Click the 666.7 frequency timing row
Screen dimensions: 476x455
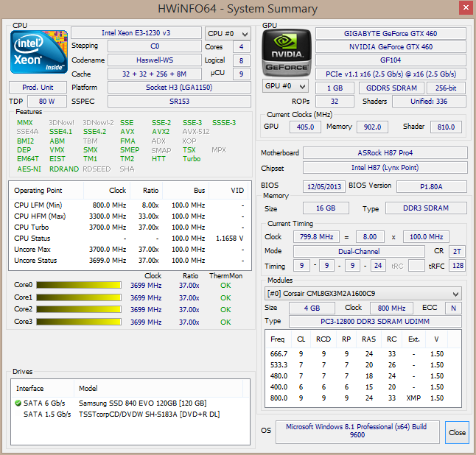pos(363,354)
